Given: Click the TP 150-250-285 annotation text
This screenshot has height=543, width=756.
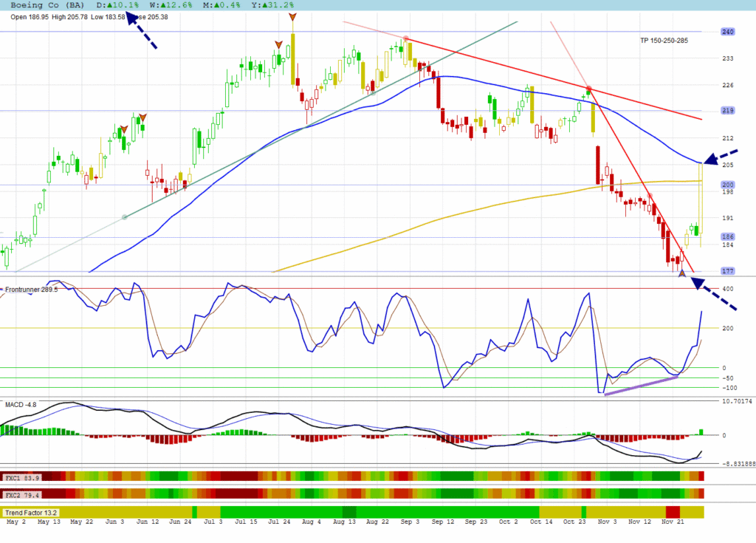Looking at the screenshot, I should coord(664,41).
